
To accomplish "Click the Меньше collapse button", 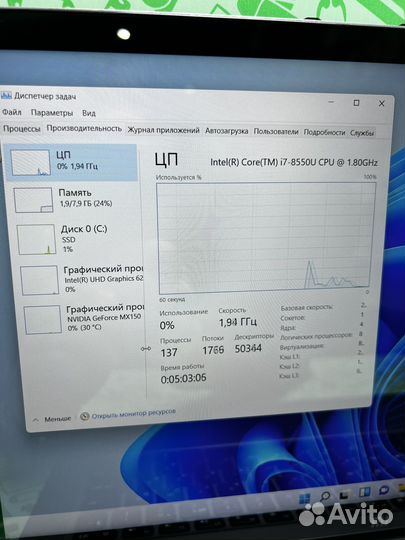I will [x=52, y=419].
